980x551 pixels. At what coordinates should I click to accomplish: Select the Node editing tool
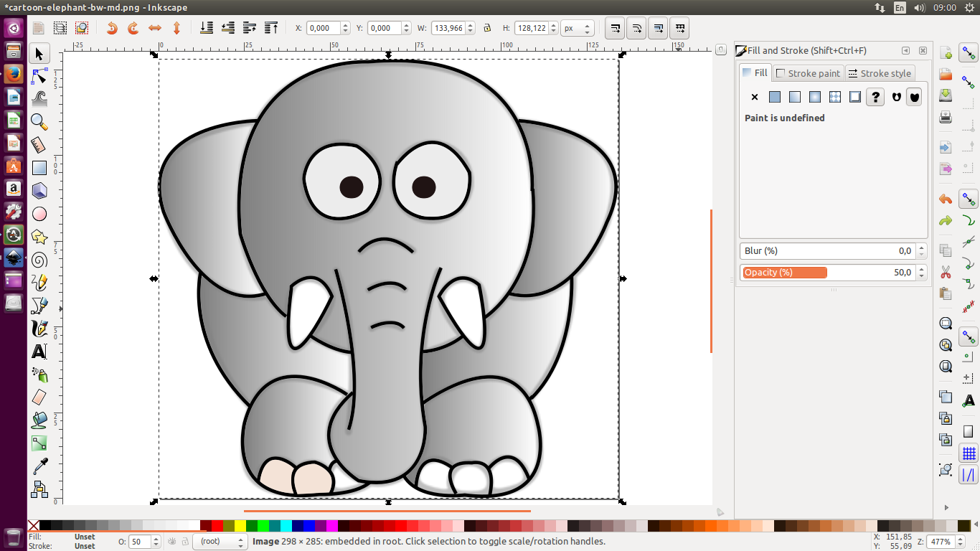pyautogui.click(x=39, y=76)
